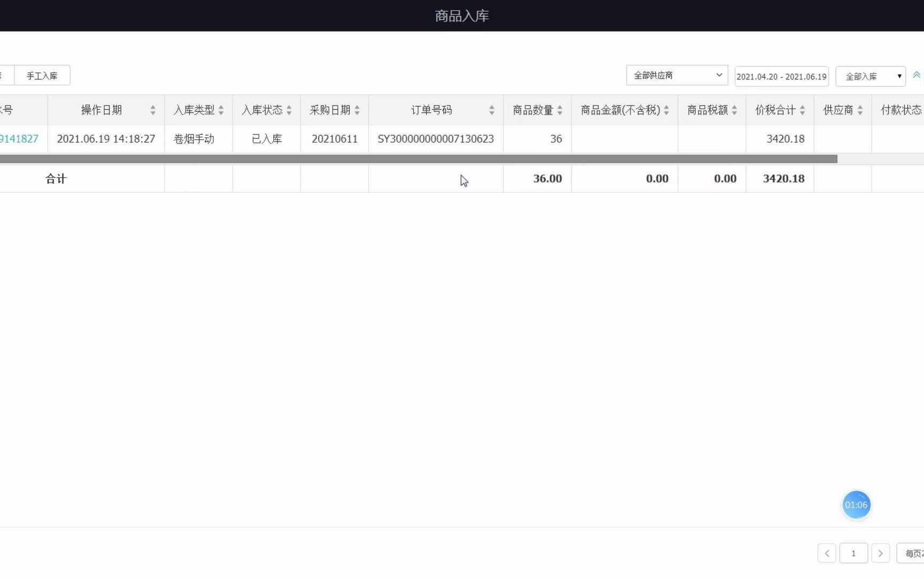924x578 pixels.
Task: Click the 订单号码 column header label
Action: [x=432, y=110]
